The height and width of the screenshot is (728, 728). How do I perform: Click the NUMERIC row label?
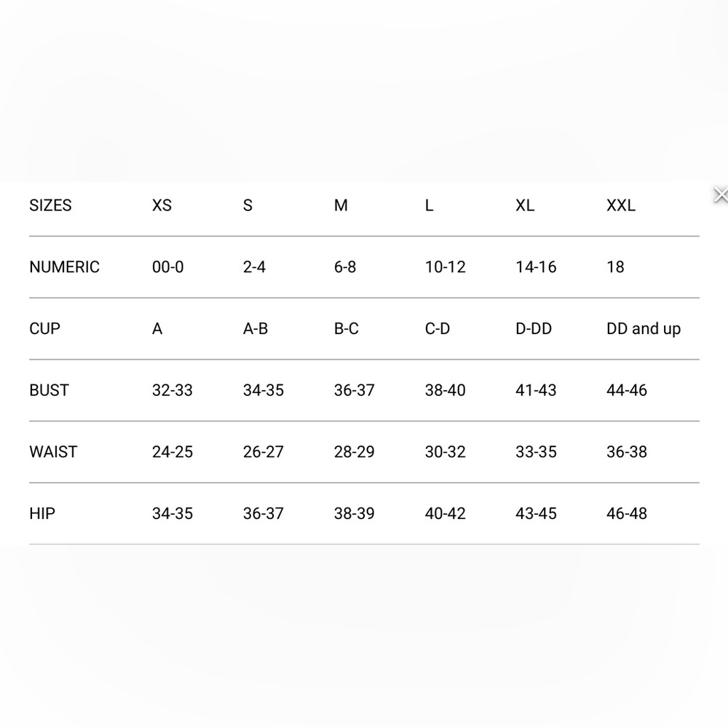click(x=64, y=267)
